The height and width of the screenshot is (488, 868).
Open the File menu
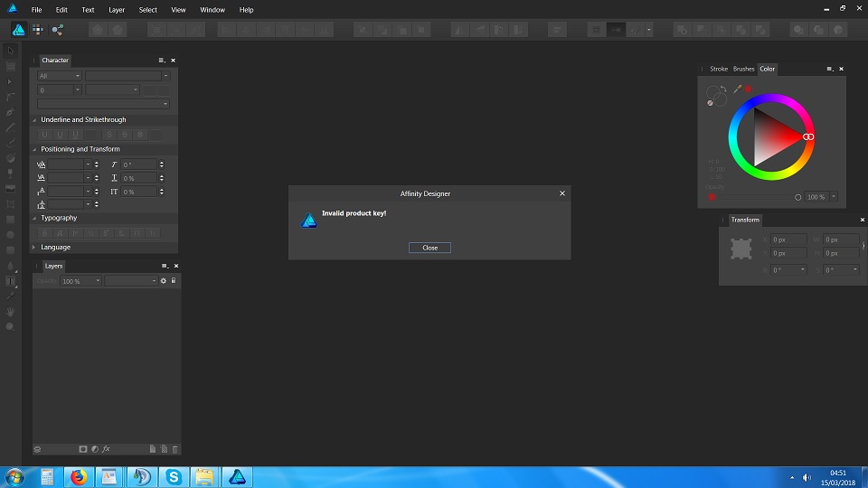coord(36,10)
